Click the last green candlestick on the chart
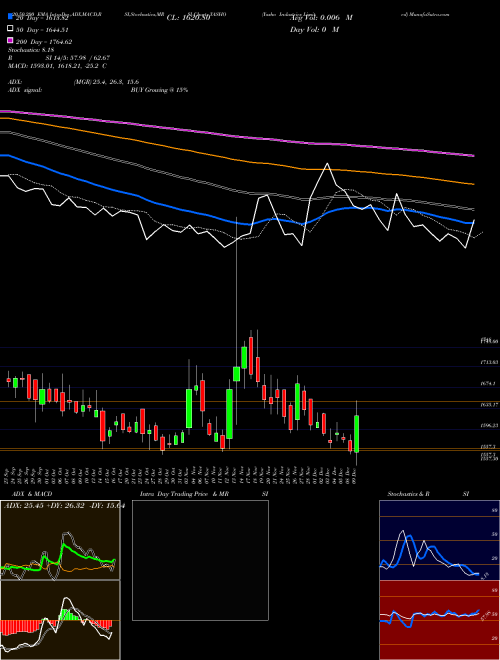 pos(356,434)
